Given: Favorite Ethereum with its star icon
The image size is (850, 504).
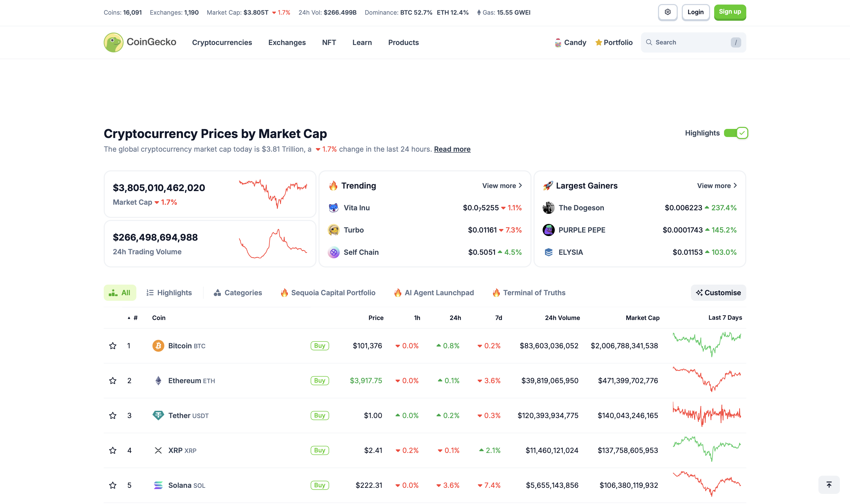Looking at the screenshot, I should pyautogui.click(x=113, y=381).
